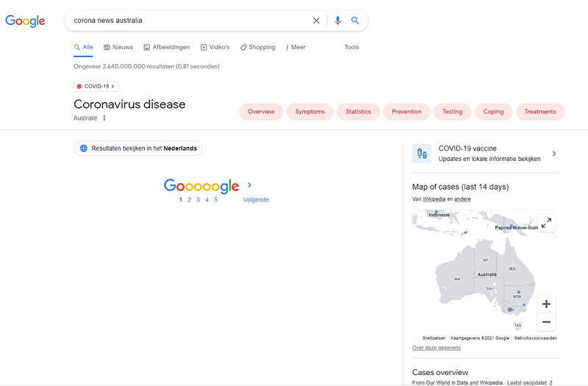Go to results page 5
The height and width of the screenshot is (386, 588).
click(215, 200)
